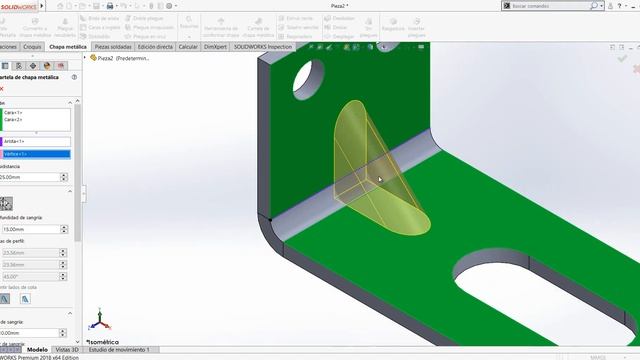
Task: Click the Open document icon
Action: [x=82, y=6]
